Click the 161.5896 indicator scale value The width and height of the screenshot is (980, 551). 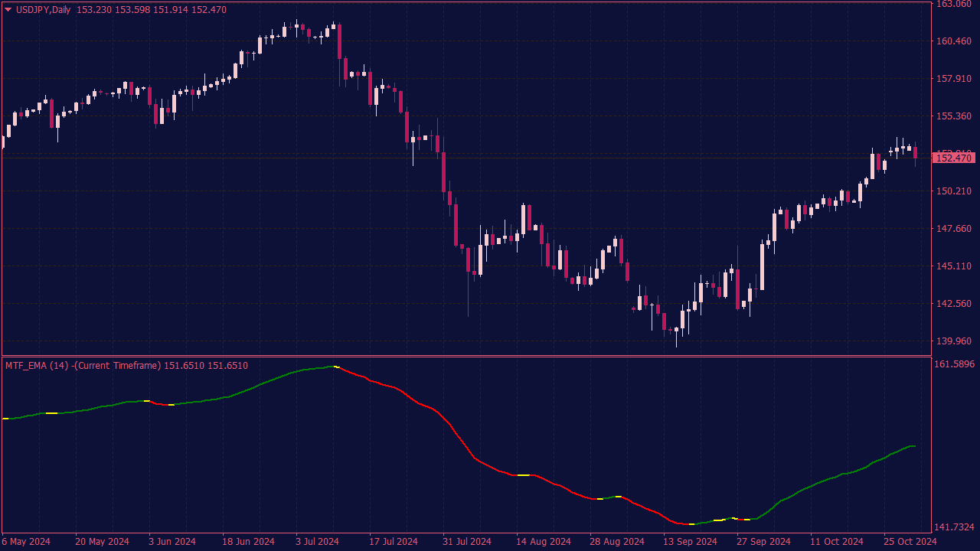click(955, 364)
